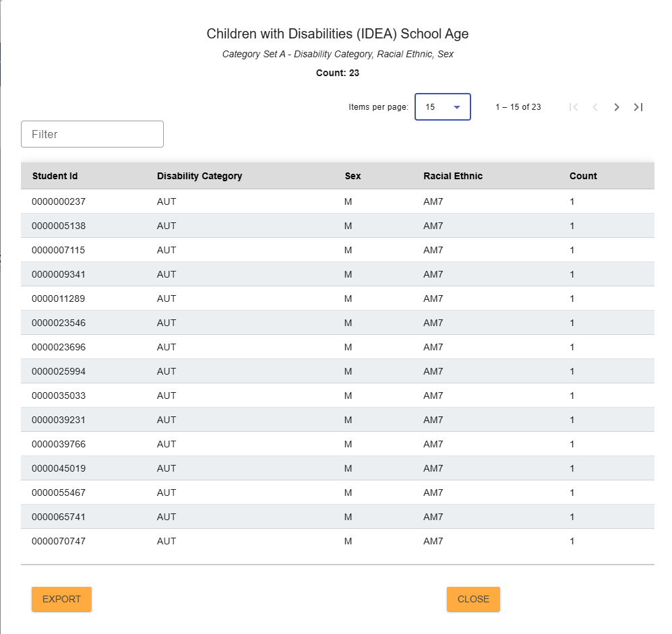The height and width of the screenshot is (634, 672).
Task: Select row with Student Id 0000000237
Action: [59, 201]
